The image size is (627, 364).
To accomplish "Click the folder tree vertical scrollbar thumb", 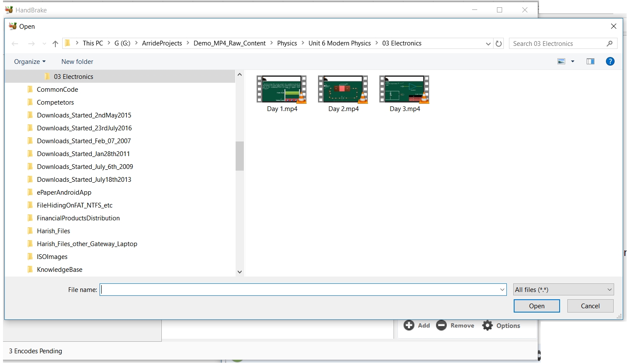I will [x=239, y=156].
